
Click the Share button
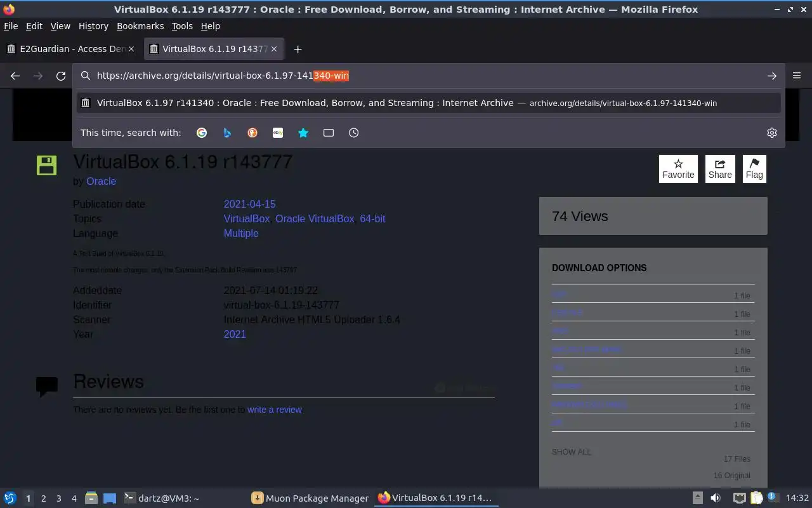point(720,169)
